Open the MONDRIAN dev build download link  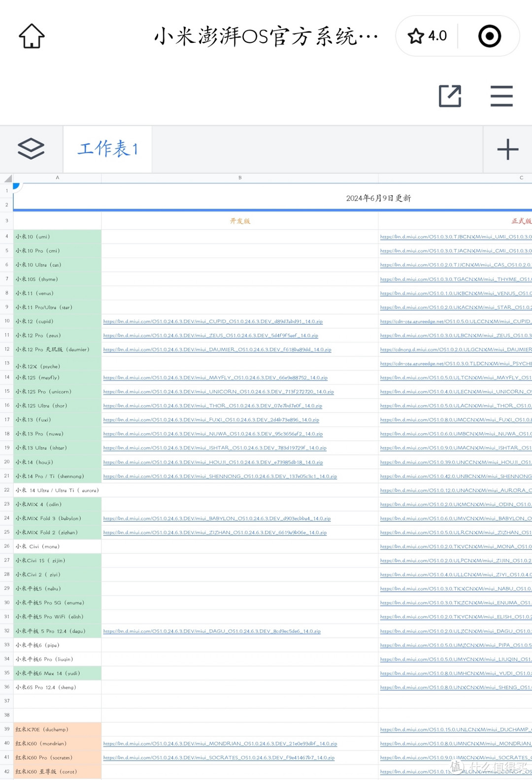click(x=220, y=744)
